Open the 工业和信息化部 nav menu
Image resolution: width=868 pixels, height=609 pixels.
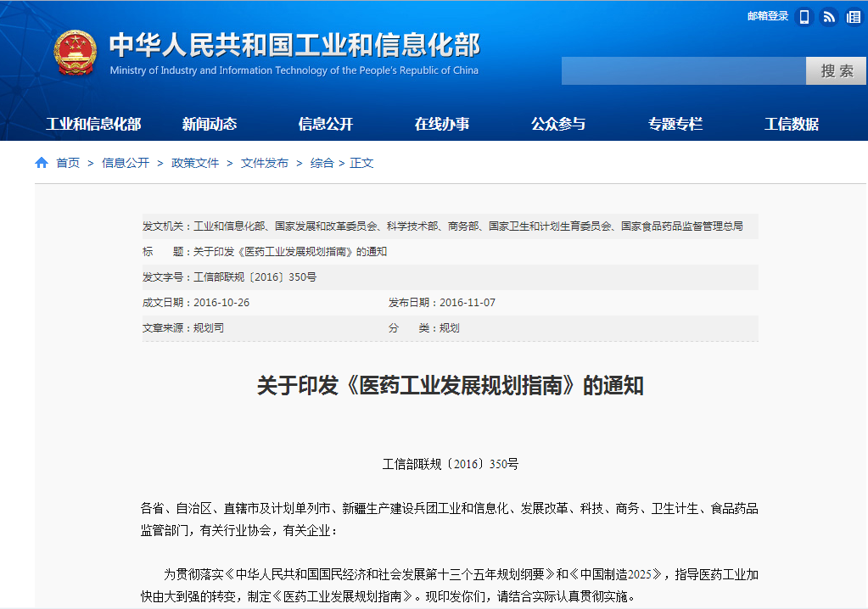point(93,124)
